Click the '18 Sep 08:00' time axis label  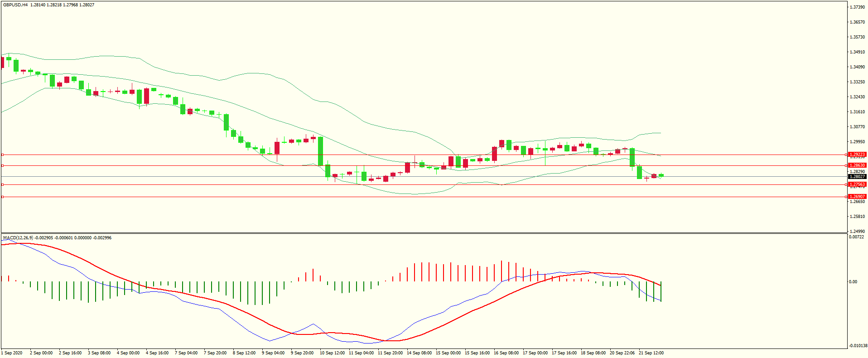pos(593,353)
